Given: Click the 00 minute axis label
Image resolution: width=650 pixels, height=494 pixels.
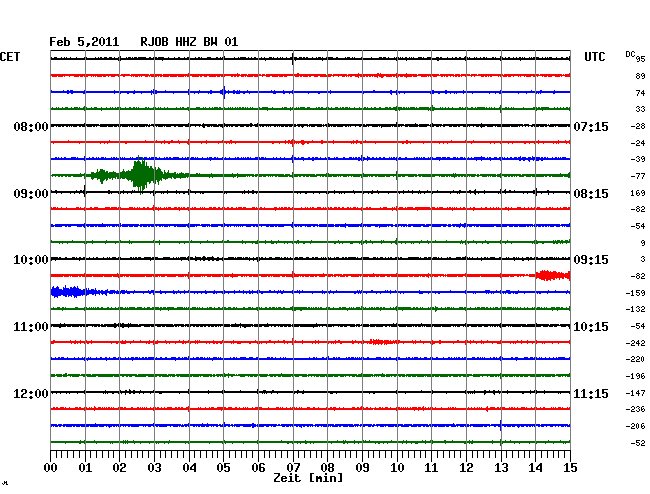Looking at the screenshot, I should click(x=51, y=467).
